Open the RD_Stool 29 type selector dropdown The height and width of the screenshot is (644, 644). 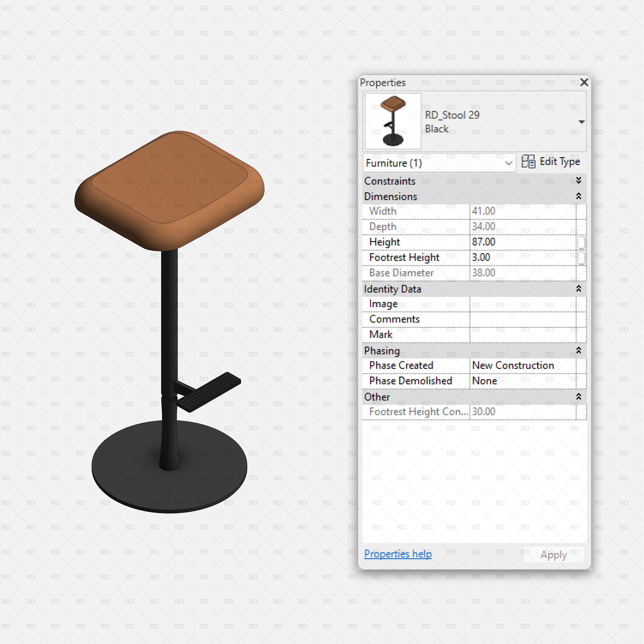point(582,122)
